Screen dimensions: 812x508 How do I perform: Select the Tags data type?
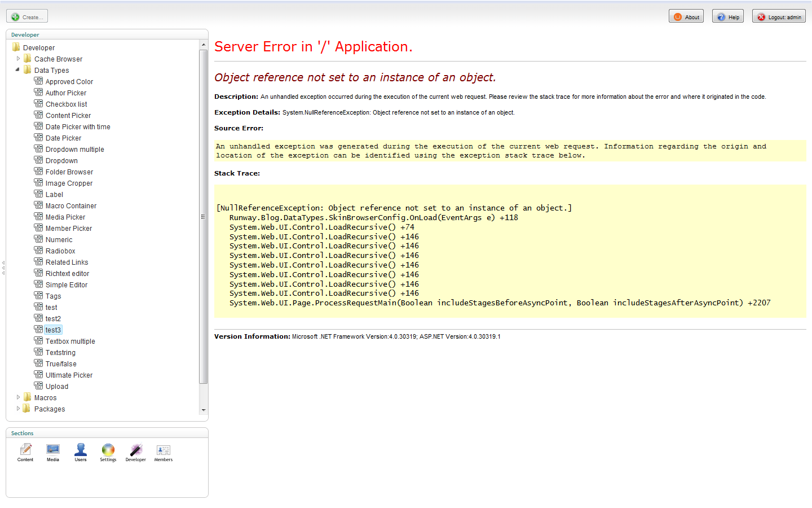pyautogui.click(x=53, y=296)
